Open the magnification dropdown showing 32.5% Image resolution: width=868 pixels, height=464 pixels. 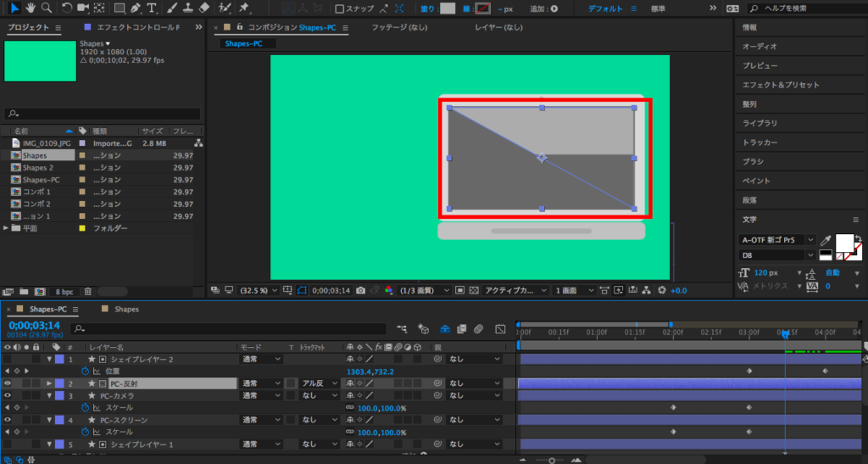tap(258, 290)
